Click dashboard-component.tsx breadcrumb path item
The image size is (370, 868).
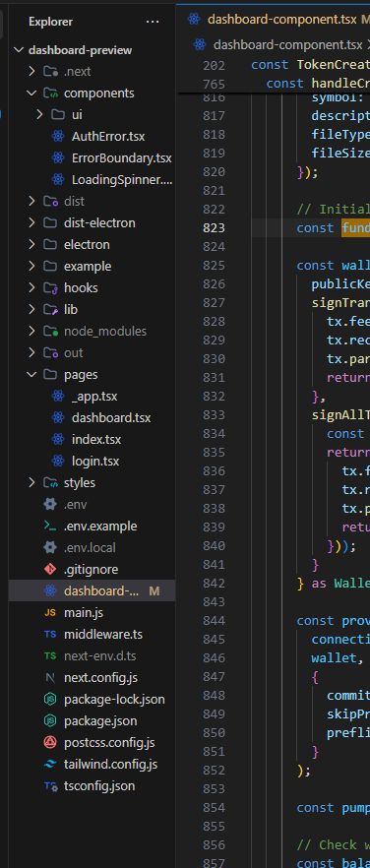pos(287,44)
